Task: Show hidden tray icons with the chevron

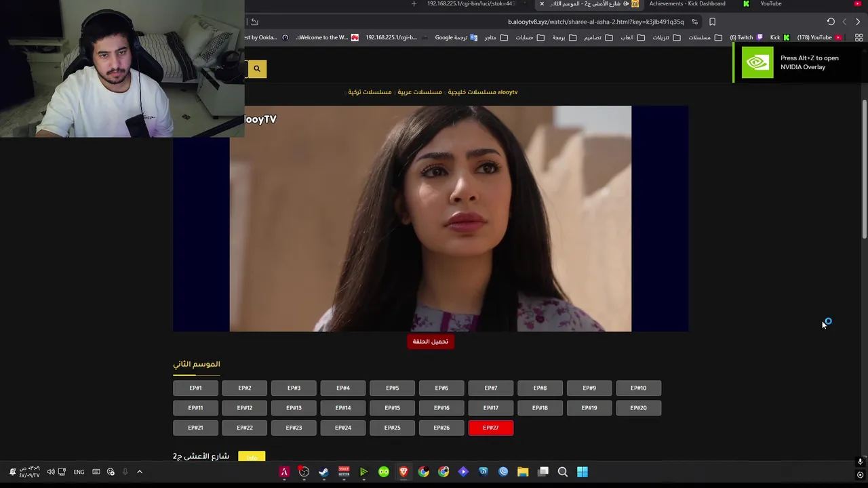Action: point(140,472)
